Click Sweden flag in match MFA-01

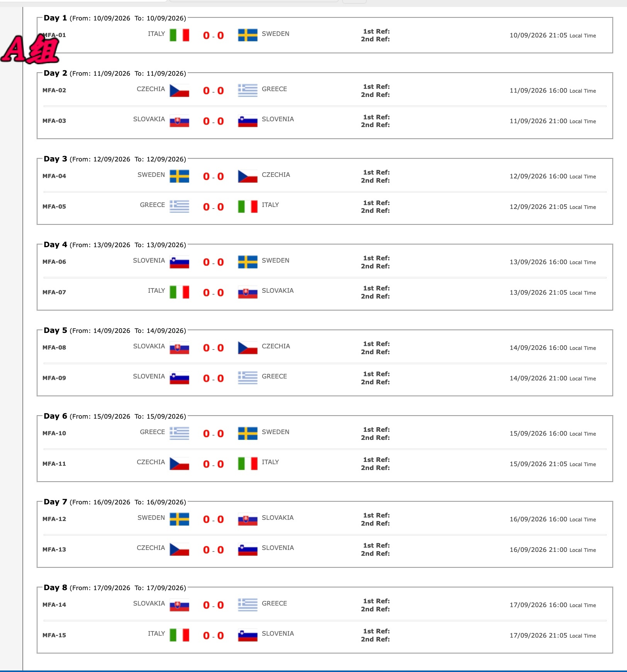tap(248, 35)
